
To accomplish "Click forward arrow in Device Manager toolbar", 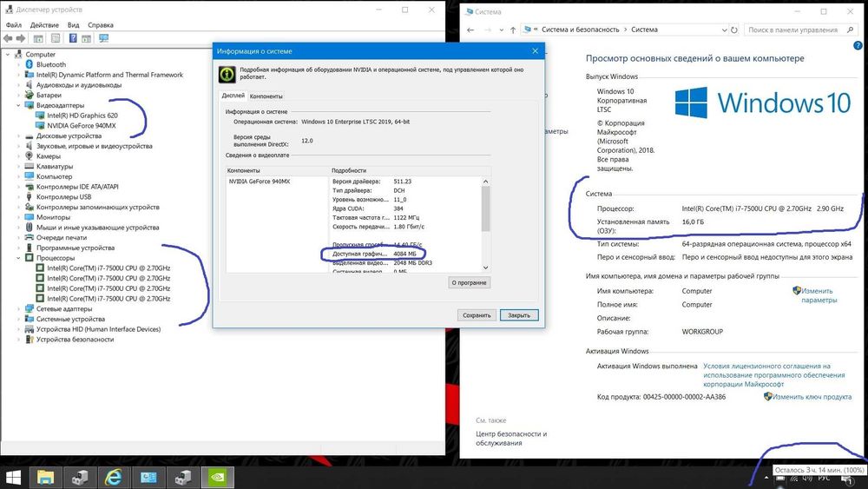I will [x=21, y=38].
